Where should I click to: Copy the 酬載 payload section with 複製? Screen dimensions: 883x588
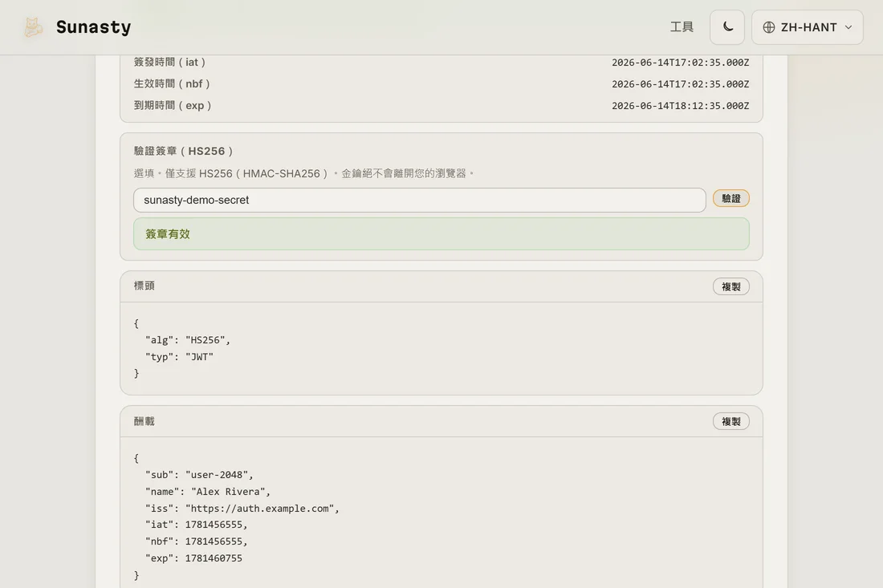pos(730,421)
